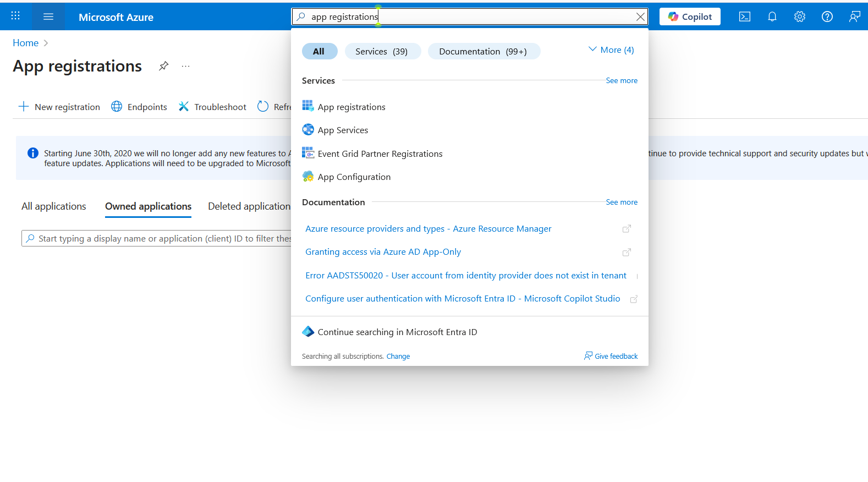Open Cloud Shell icon in header
Image resolution: width=868 pixels, height=482 pixels.
tap(745, 17)
